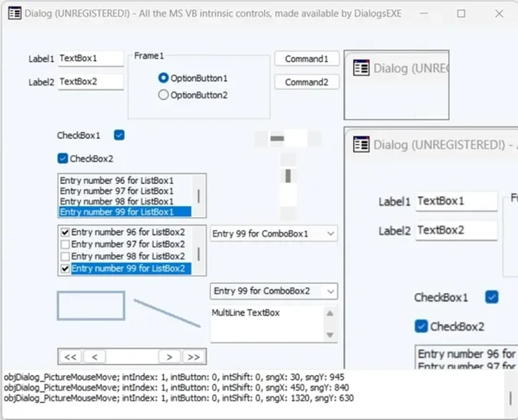Viewport: 518px width, 420px height.
Task: Click dialog icon in small picture box
Action: click(x=361, y=68)
